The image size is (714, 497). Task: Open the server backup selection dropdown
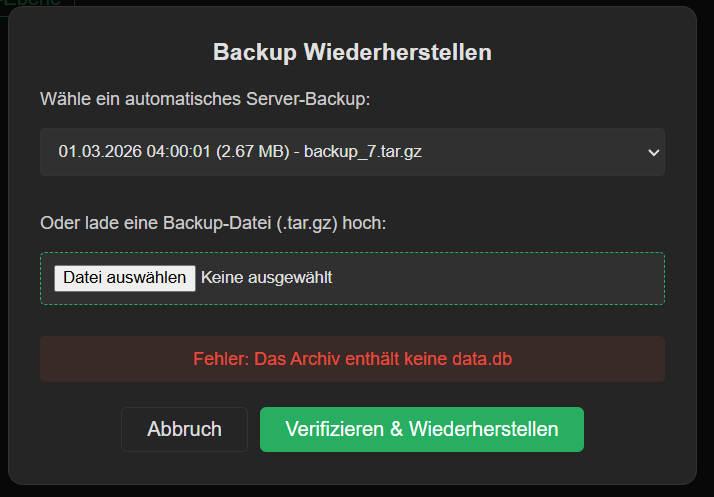(352, 152)
